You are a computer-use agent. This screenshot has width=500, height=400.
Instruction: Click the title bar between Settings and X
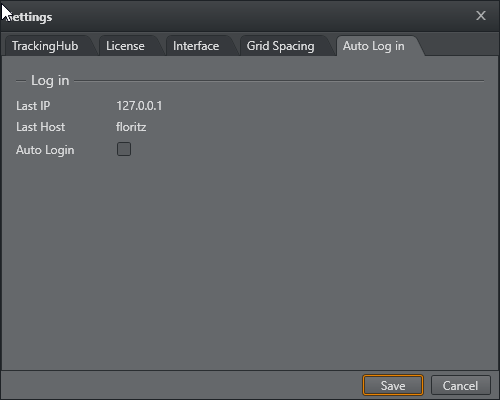click(263, 16)
